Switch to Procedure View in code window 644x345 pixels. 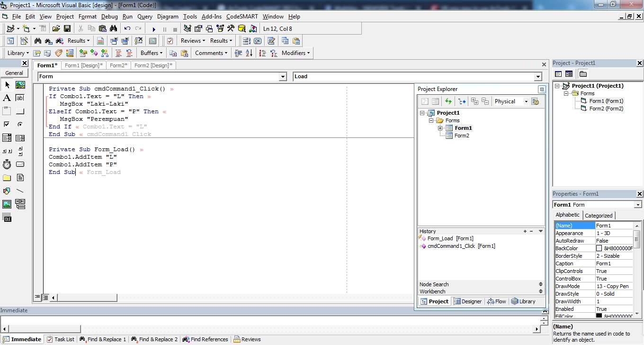tap(37, 298)
